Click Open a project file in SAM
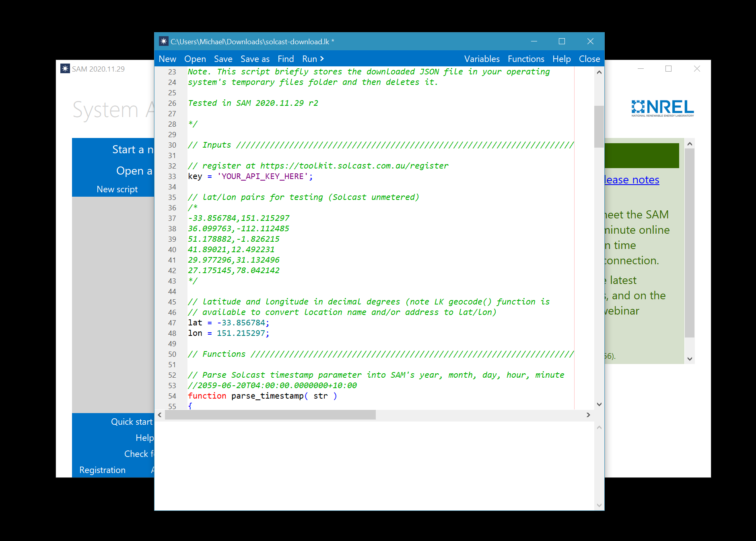Screen dimensions: 756x541 pyautogui.click(x=134, y=171)
